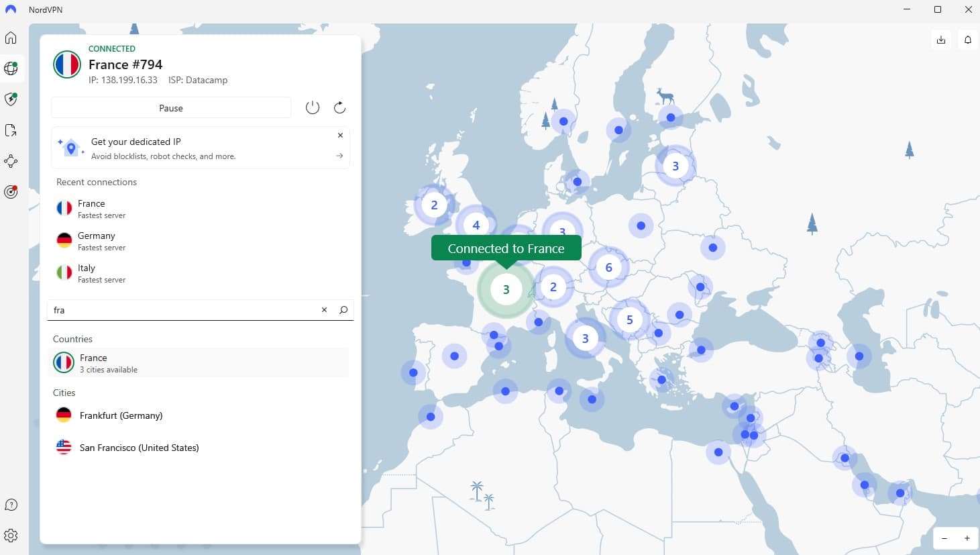Select recent connection France Fastest server
Image resolution: width=980 pixels, height=555 pixels.
(201, 209)
